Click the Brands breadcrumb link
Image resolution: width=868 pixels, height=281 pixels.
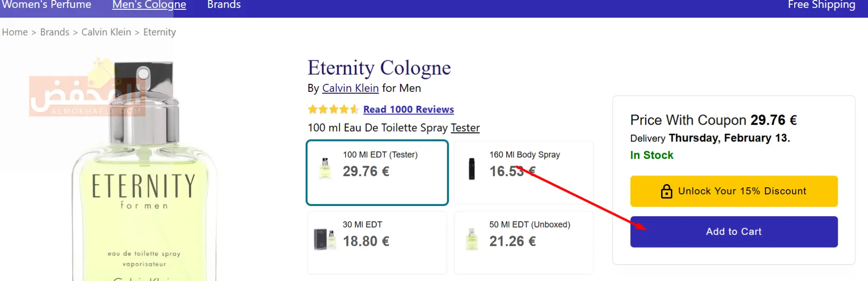pyautogui.click(x=55, y=32)
